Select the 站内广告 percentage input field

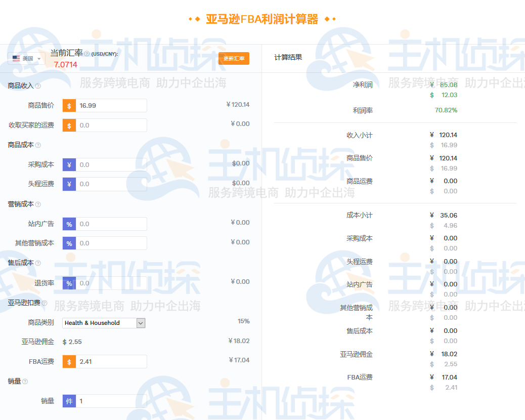coord(111,224)
